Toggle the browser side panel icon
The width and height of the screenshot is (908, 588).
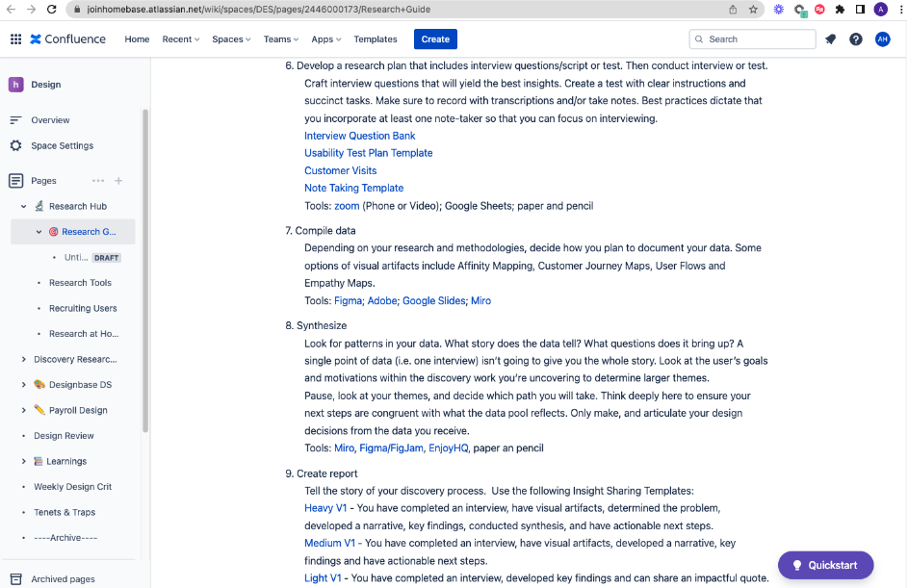pos(860,10)
